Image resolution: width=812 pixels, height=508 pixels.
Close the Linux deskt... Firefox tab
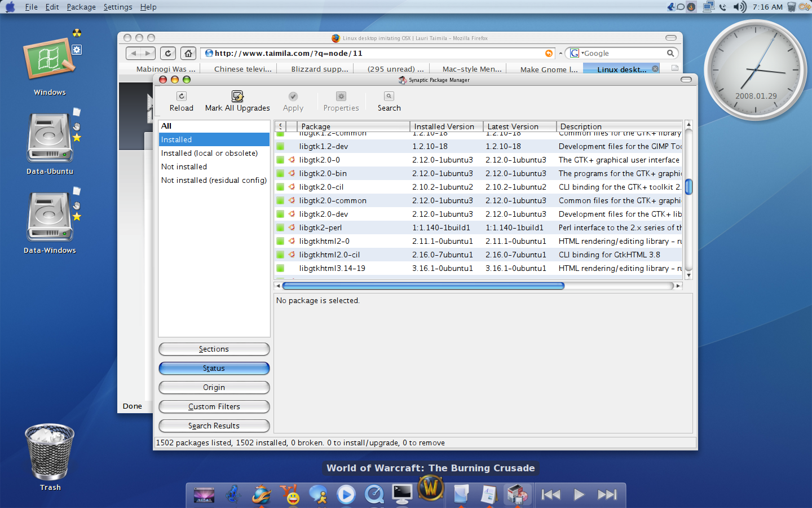[x=655, y=69]
